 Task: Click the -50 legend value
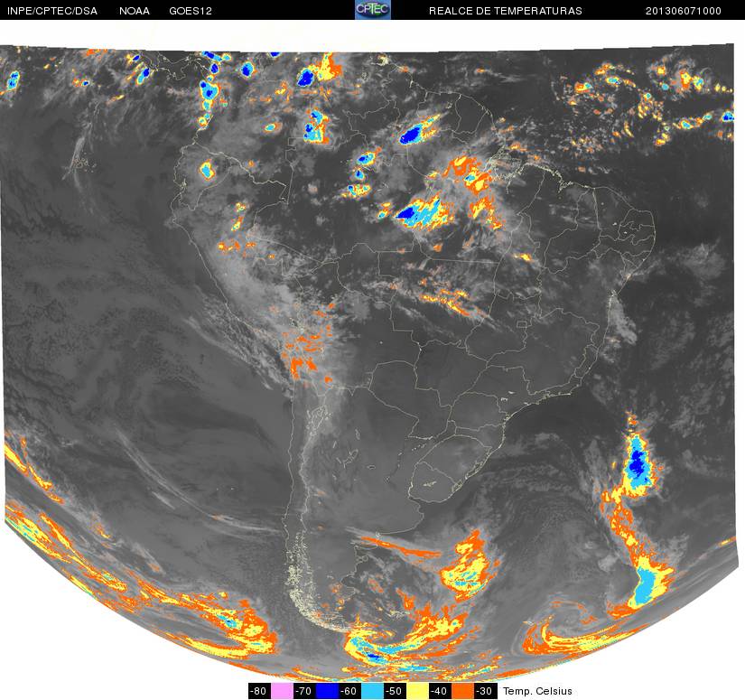tap(396, 691)
